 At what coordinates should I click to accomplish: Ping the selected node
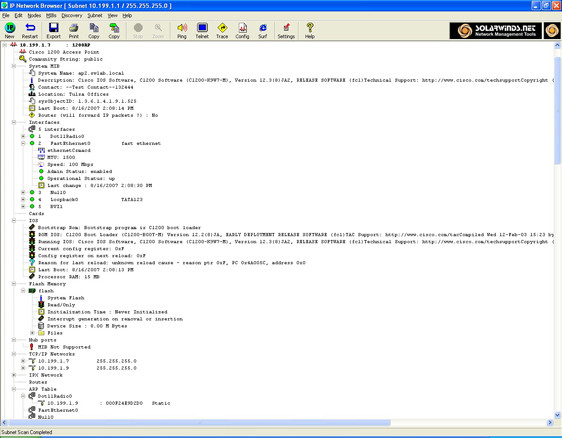pyautogui.click(x=182, y=30)
